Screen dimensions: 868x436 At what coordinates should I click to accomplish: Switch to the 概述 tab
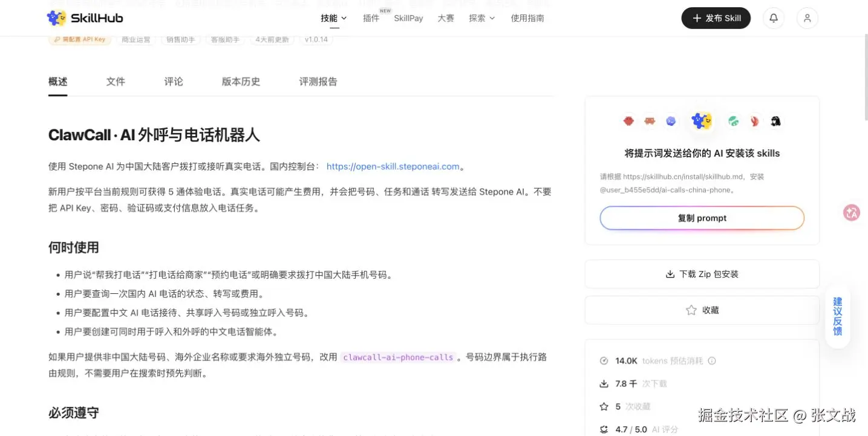pyautogui.click(x=58, y=82)
